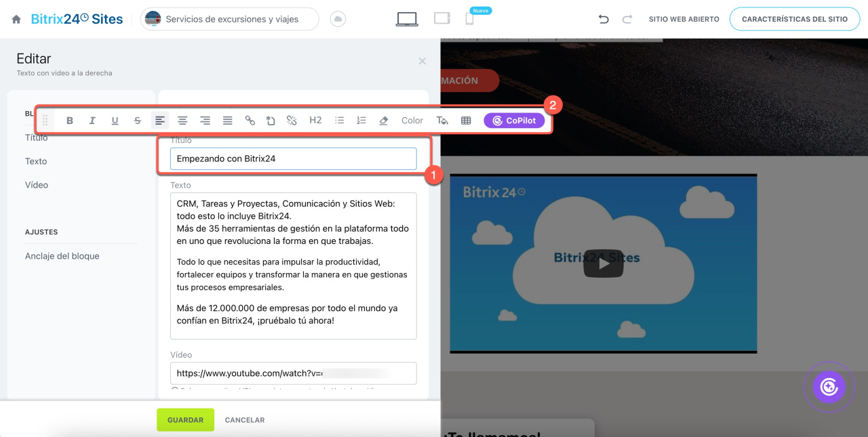868x437 pixels.
Task: Underline the selected text
Action: tap(115, 121)
